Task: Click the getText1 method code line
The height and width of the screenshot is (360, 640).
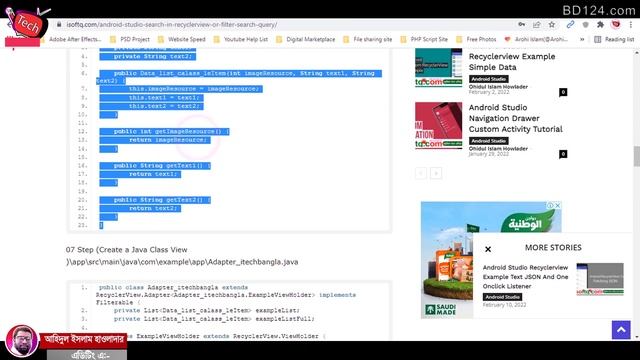Action: (155, 166)
